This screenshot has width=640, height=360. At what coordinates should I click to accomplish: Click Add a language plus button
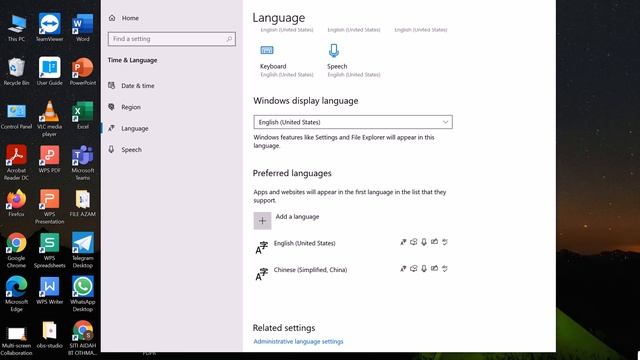pos(262,221)
